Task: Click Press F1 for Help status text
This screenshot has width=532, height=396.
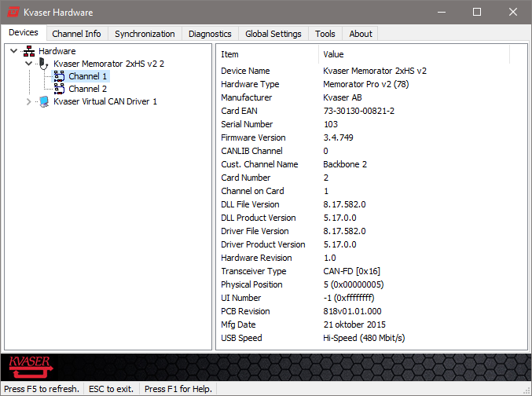Action: pos(178,389)
